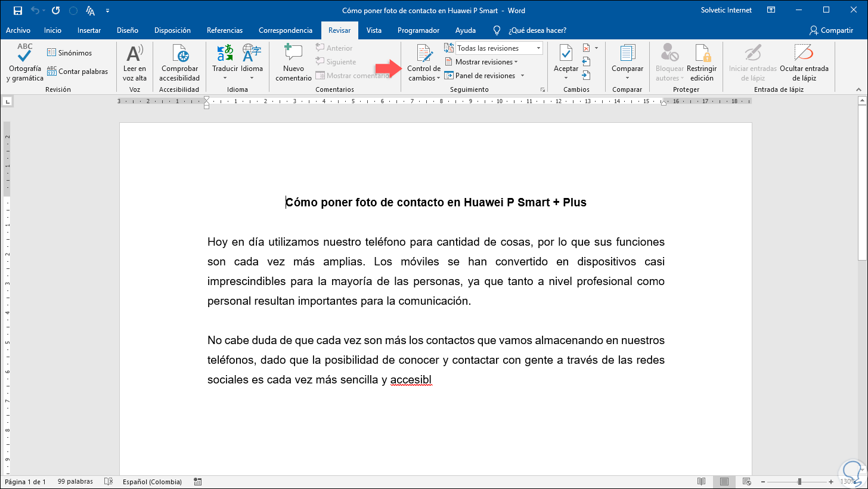Start Leer en voz alta
This screenshot has height=489, width=868.
[135, 63]
